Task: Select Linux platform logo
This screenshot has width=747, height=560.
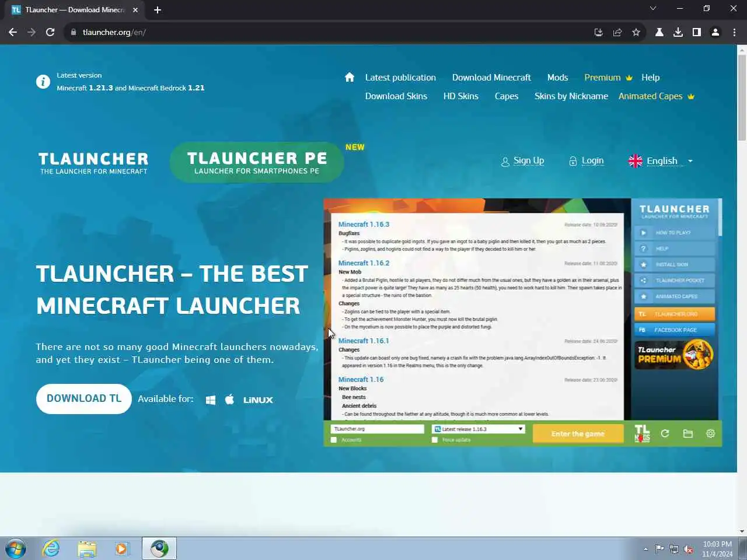Action: click(258, 400)
